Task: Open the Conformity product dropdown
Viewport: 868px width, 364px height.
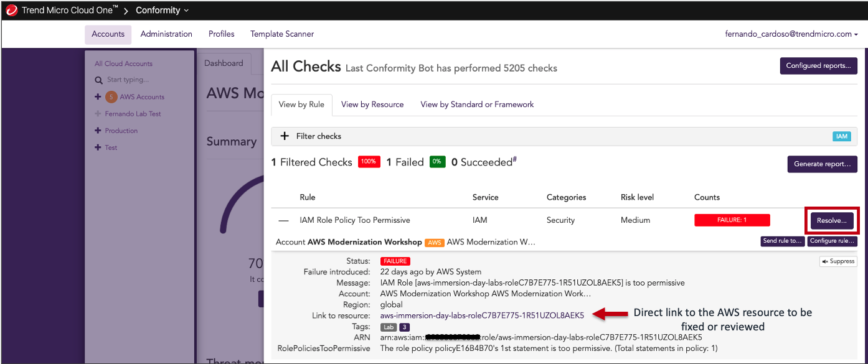Action: click(162, 11)
